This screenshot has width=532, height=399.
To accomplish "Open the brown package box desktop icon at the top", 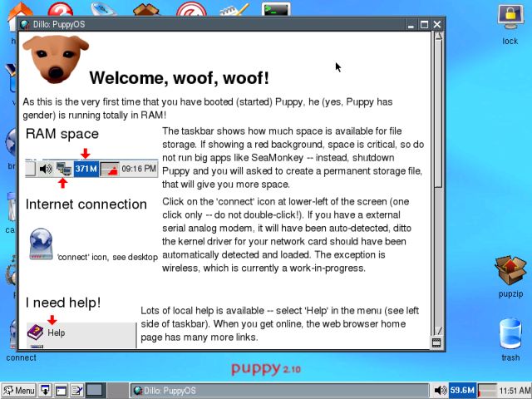I will point(146,9).
